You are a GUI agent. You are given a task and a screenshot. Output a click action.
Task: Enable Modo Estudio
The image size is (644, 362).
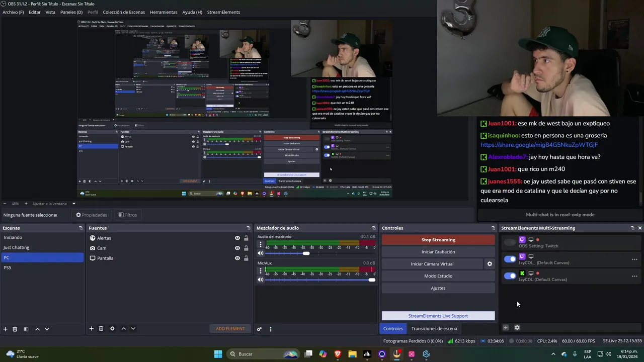(x=438, y=276)
